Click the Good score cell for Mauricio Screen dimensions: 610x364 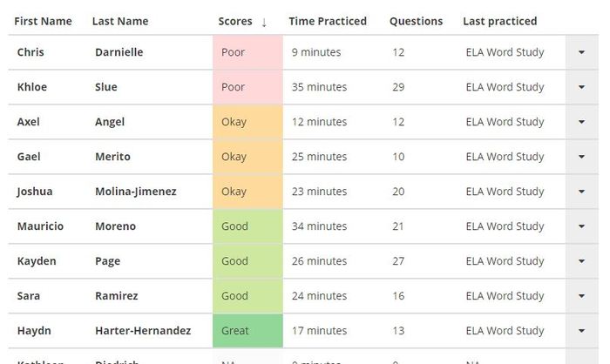(x=247, y=226)
